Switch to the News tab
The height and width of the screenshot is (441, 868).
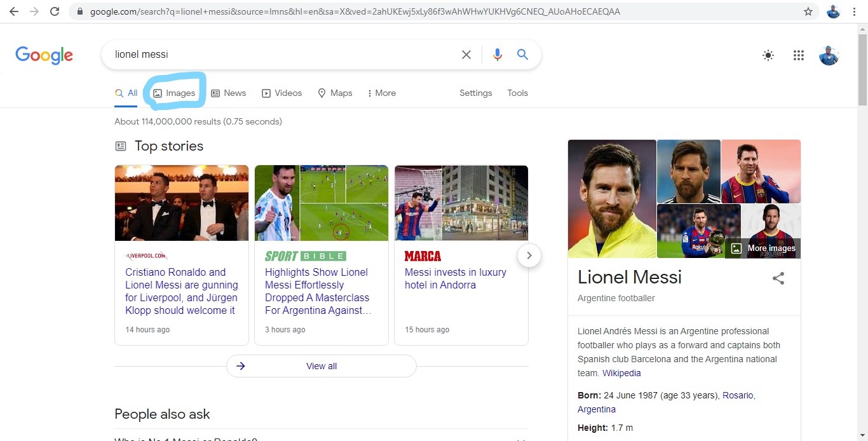(229, 93)
